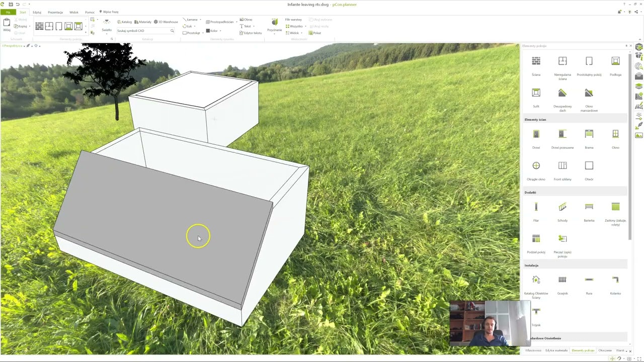
Task: Select the Brama gate element
Action: pyautogui.click(x=589, y=138)
